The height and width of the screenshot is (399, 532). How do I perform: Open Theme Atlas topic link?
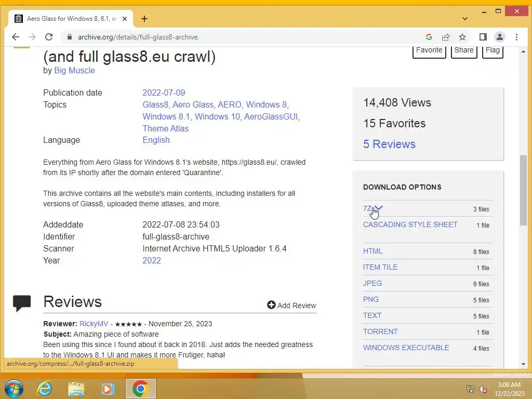coord(165,129)
